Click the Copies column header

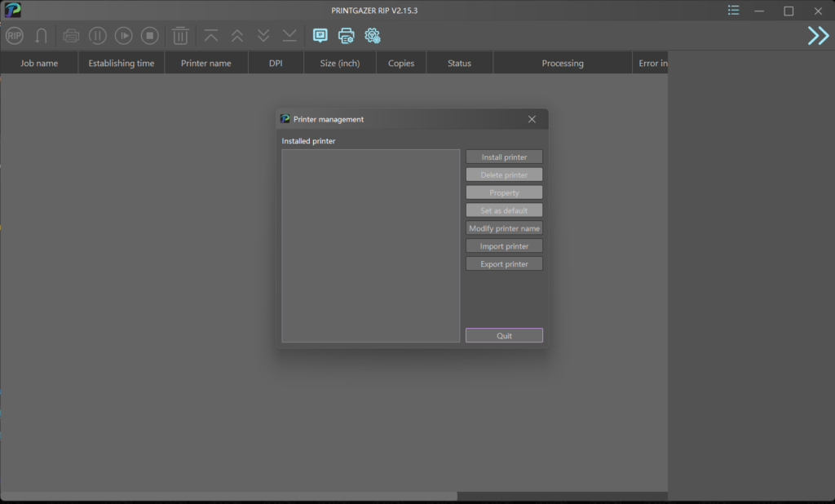click(x=401, y=63)
